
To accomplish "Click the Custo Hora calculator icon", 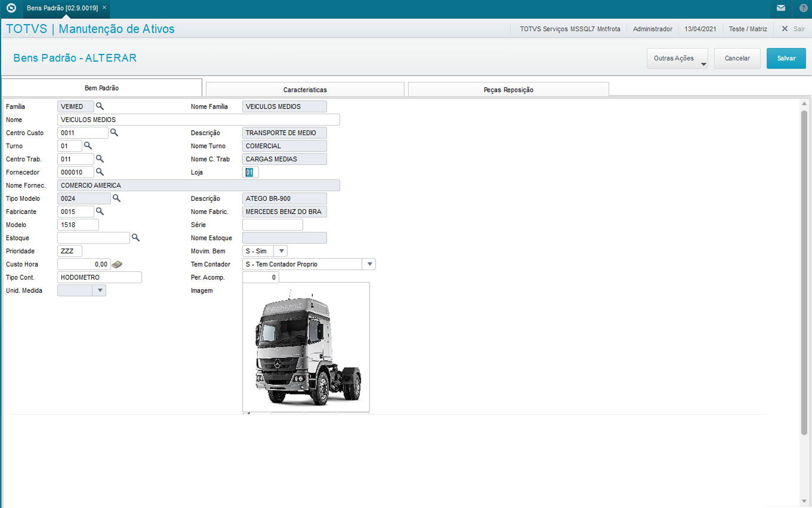I will tap(117, 264).
